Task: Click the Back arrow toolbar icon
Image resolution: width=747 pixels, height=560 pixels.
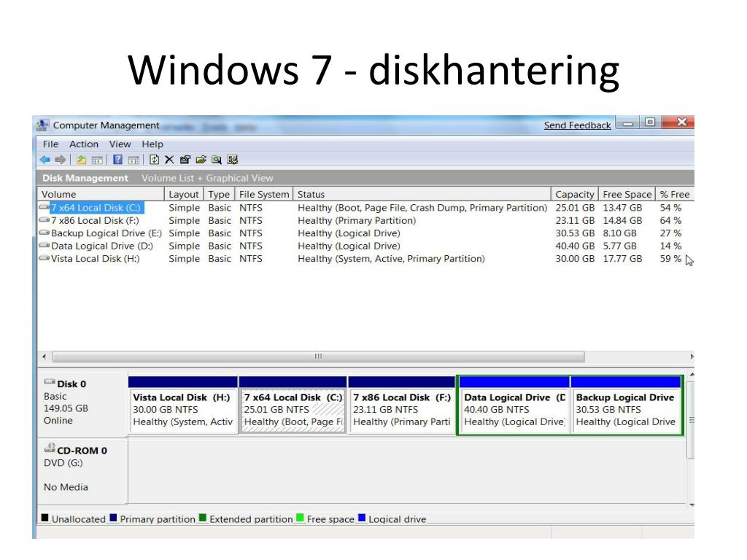Action: pyautogui.click(x=44, y=160)
